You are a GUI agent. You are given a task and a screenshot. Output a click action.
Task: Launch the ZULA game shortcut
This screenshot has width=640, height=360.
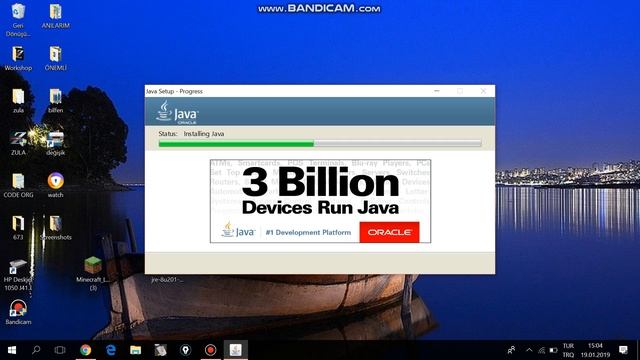[18, 143]
